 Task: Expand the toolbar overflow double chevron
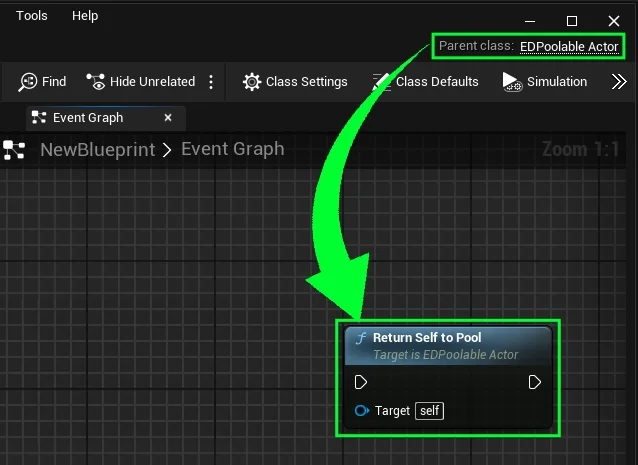click(619, 82)
